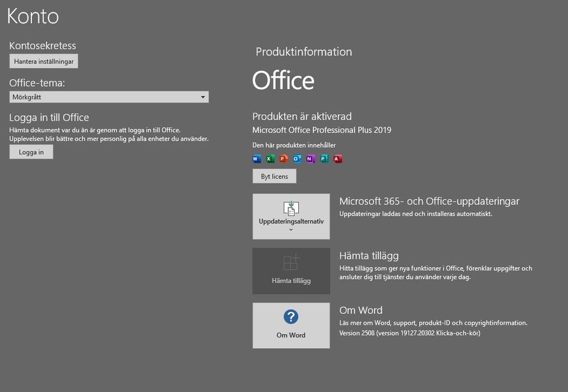
Task: Click Hämta dokument var du än är text
Action: (x=95, y=130)
